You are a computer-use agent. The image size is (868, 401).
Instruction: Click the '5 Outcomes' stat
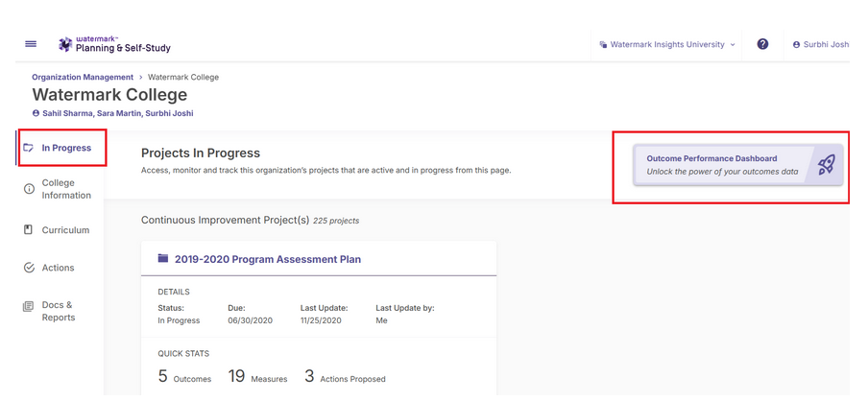coord(184,377)
